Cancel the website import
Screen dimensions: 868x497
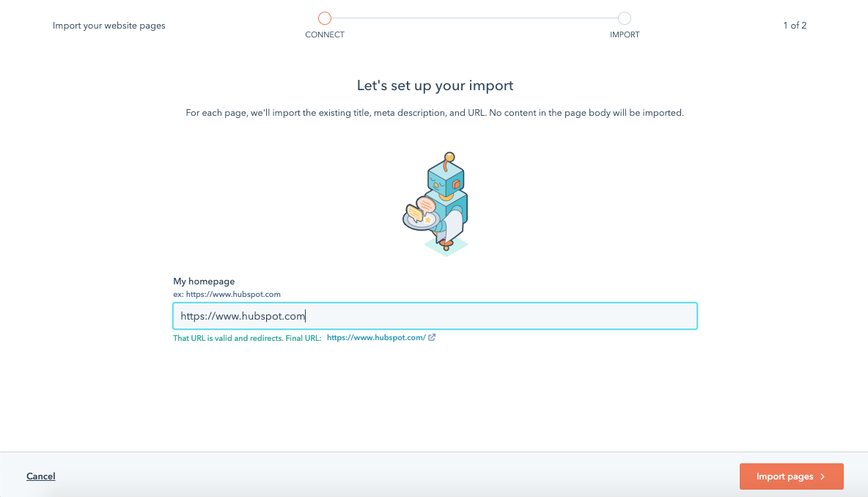pos(41,476)
